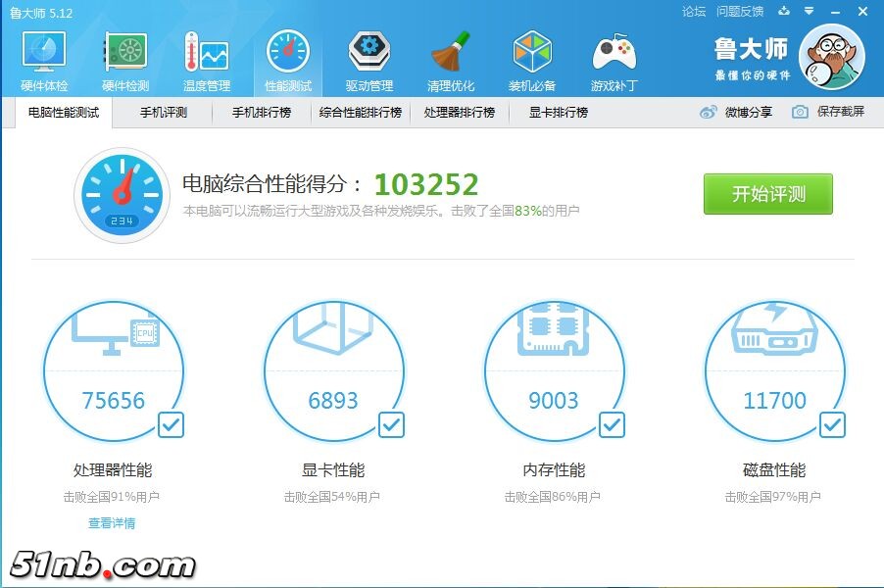
Task: Toggle the checkmark under 磁盘性能 score
Action: coord(832,425)
